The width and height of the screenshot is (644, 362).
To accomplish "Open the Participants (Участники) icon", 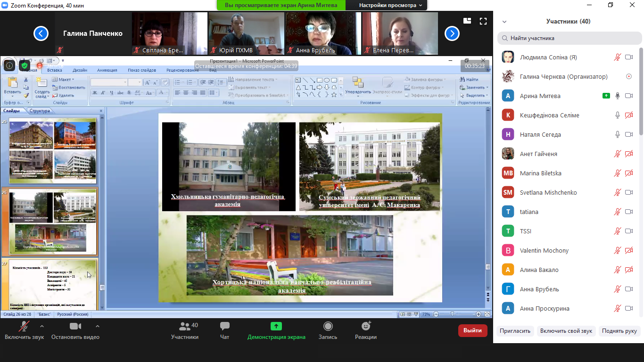I will (x=185, y=326).
